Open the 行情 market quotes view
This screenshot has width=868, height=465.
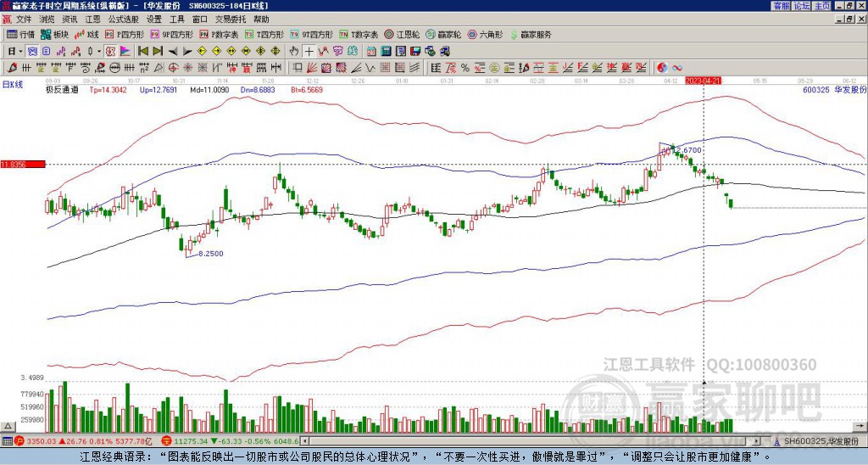coord(20,35)
